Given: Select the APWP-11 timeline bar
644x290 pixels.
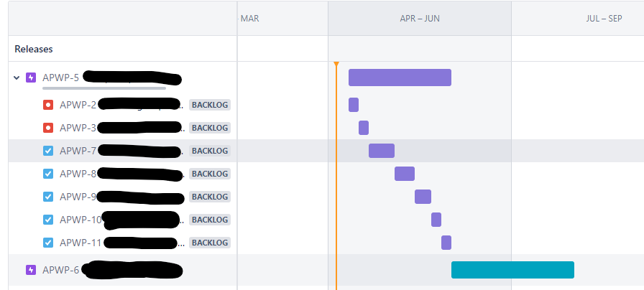Looking at the screenshot, I should (446, 243).
